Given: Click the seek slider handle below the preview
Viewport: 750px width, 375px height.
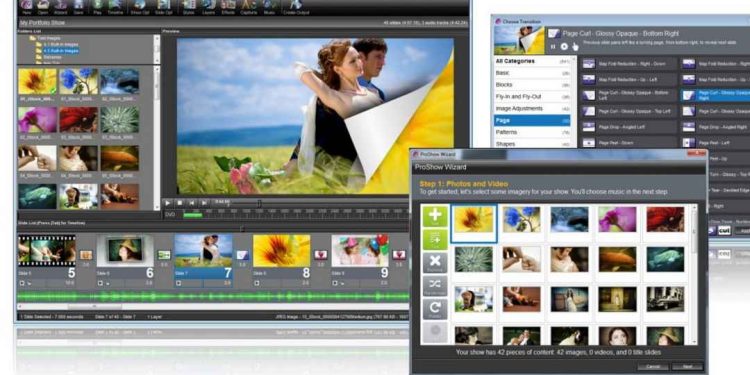Looking at the screenshot, I should pos(259,203).
